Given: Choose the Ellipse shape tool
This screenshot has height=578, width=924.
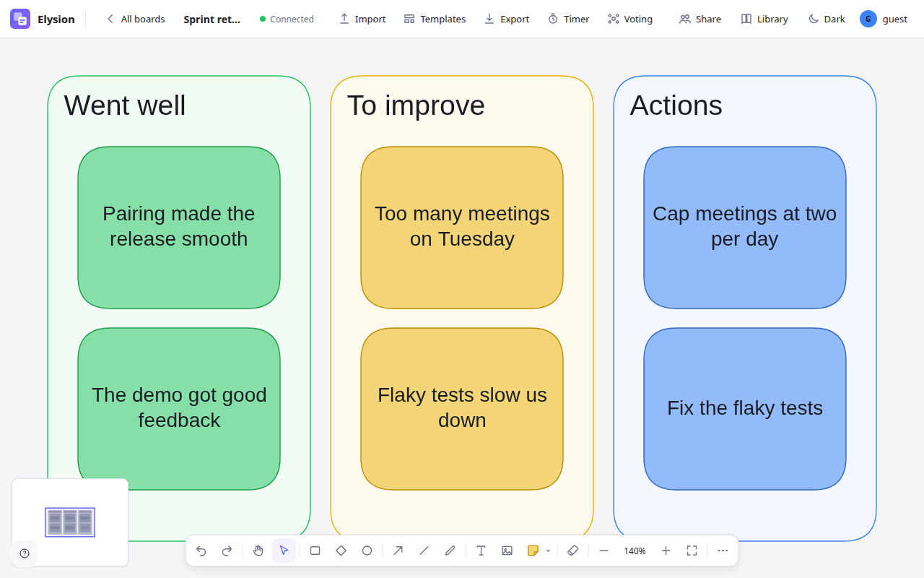Looking at the screenshot, I should click(x=367, y=551).
